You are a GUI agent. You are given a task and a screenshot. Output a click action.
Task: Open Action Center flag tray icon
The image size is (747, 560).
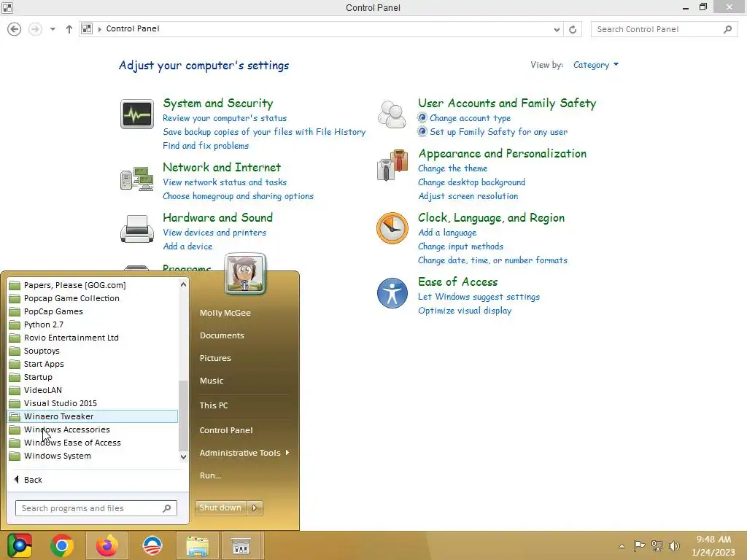click(639, 545)
